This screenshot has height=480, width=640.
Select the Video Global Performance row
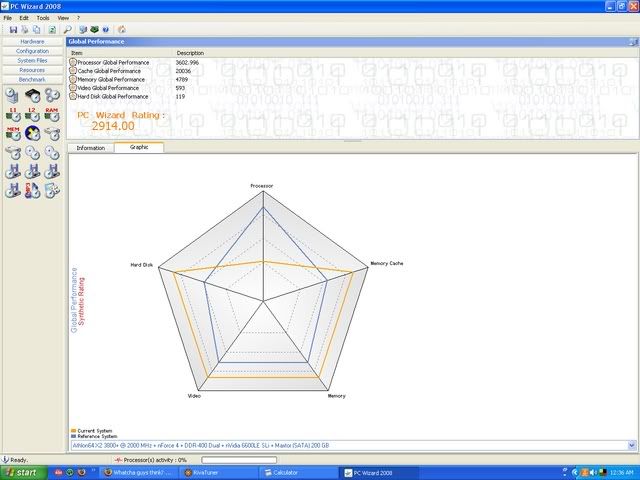(108, 88)
